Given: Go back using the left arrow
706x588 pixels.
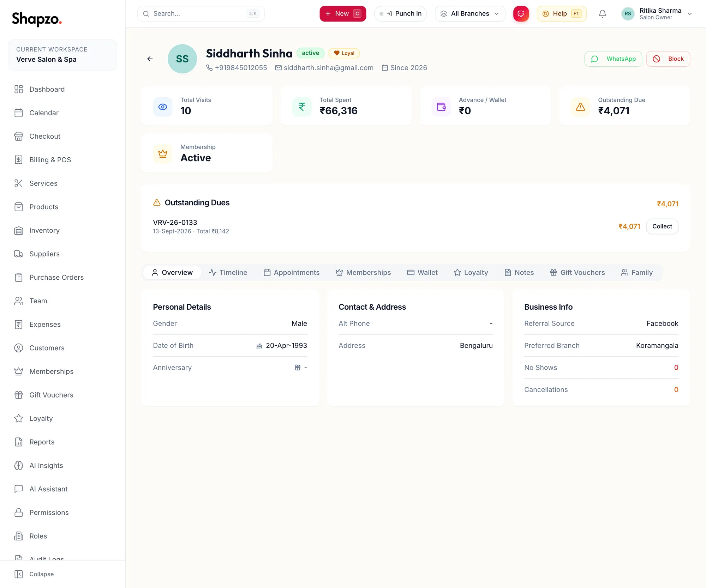Looking at the screenshot, I should pos(150,59).
